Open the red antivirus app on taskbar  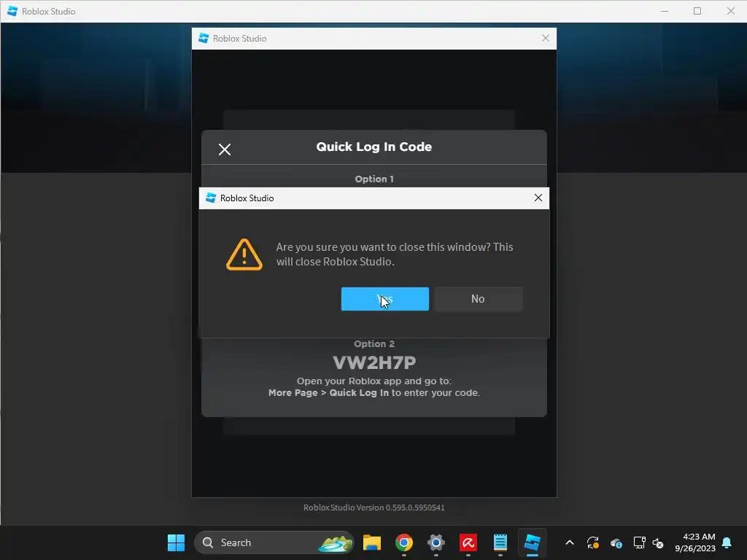(468, 542)
